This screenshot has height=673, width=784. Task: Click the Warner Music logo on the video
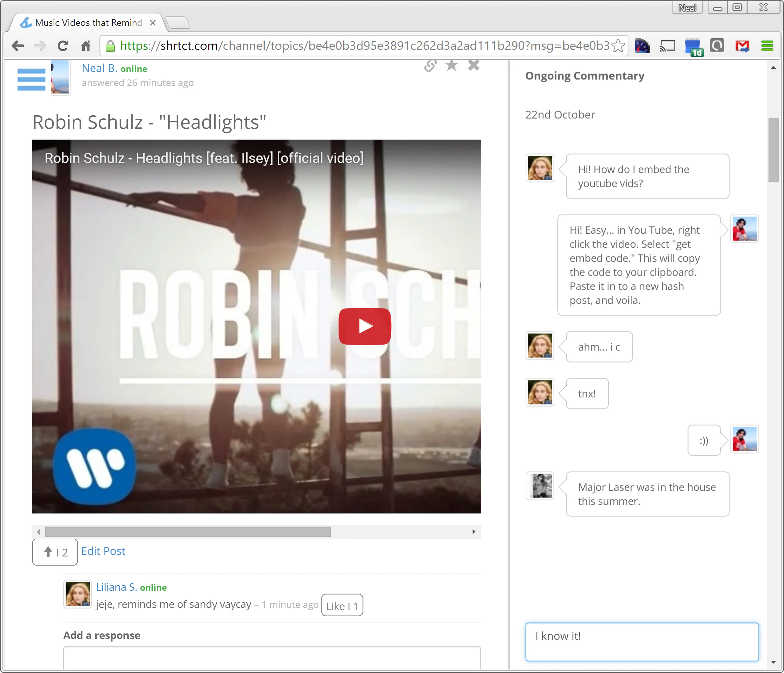(94, 466)
